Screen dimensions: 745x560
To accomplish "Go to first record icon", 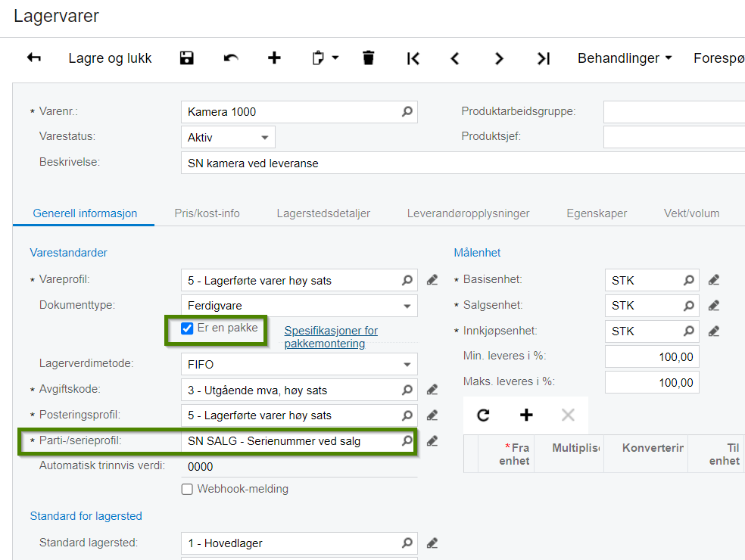I will 413,58.
